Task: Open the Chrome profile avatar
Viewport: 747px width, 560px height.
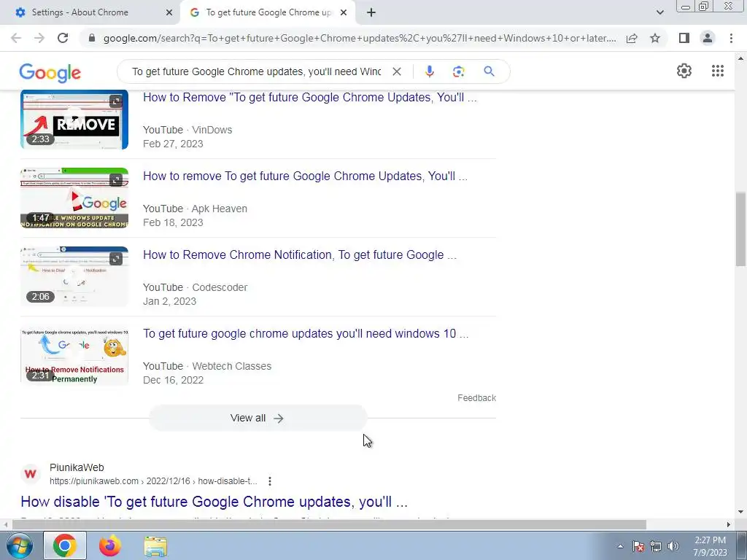Action: [708, 38]
